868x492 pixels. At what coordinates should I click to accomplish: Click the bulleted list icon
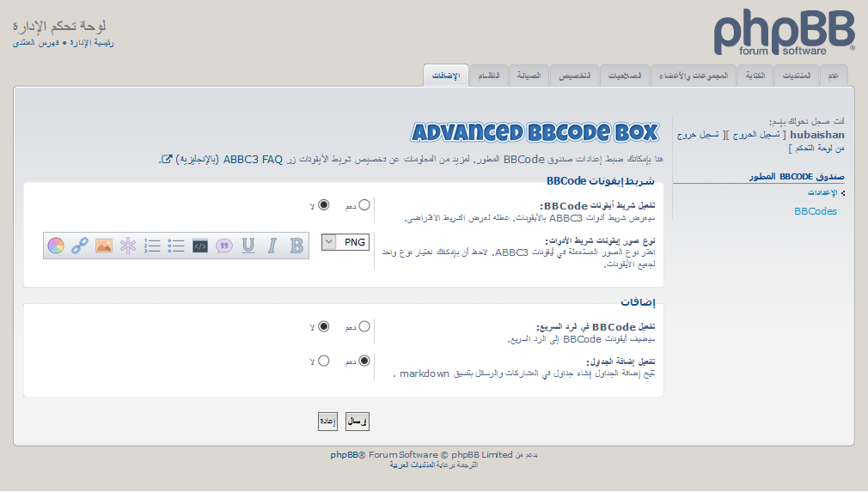coord(176,246)
